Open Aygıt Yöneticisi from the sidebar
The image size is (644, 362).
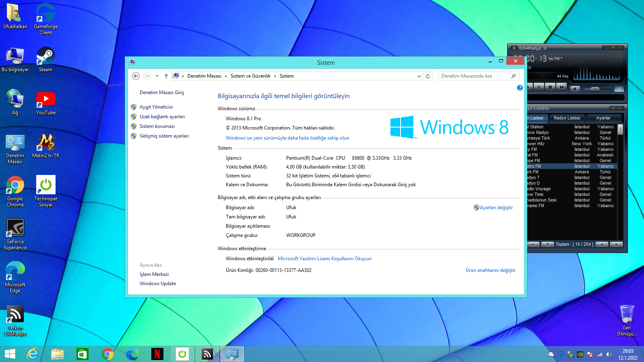(156, 107)
